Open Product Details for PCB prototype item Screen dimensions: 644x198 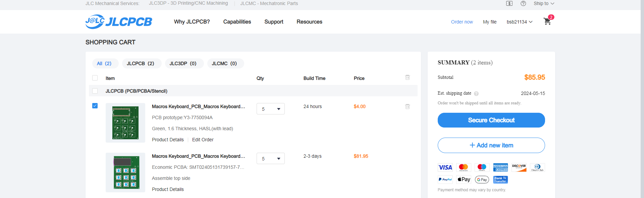(x=168, y=140)
